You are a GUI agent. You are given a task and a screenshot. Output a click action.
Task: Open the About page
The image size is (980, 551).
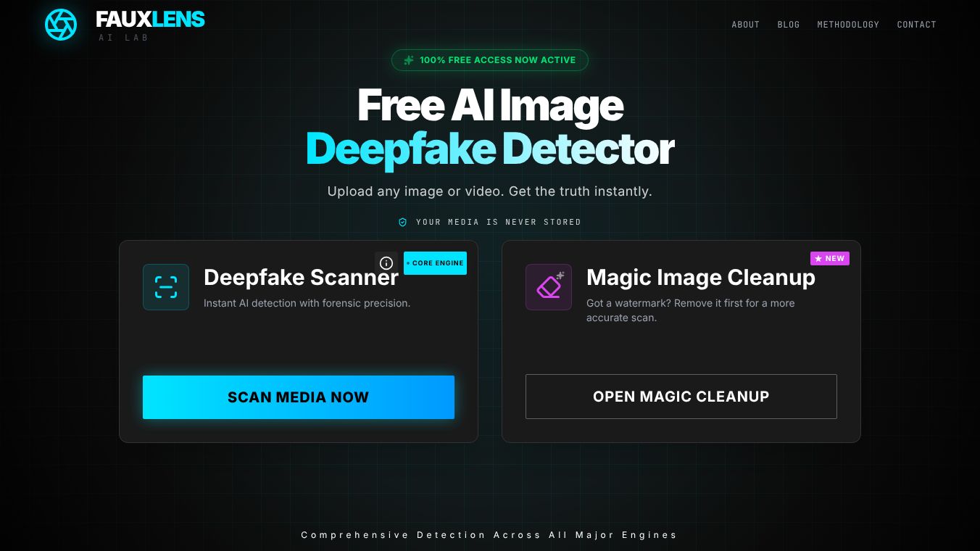[x=746, y=25]
